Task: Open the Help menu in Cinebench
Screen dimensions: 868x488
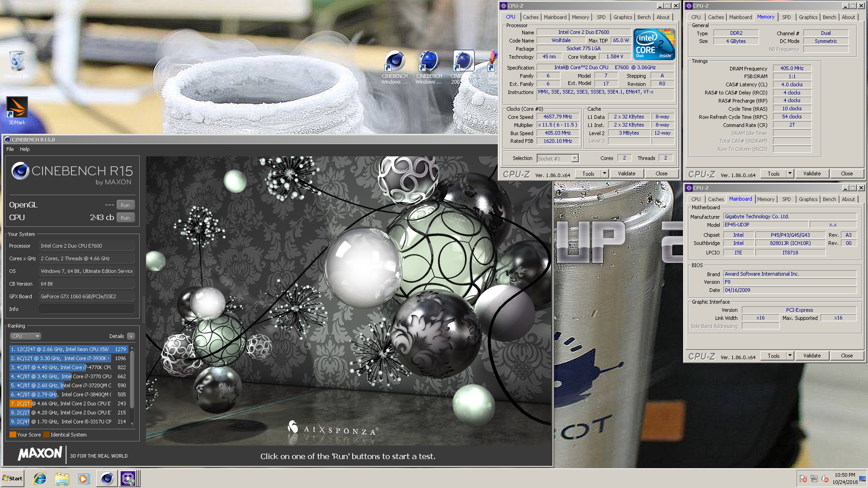Action: point(25,149)
